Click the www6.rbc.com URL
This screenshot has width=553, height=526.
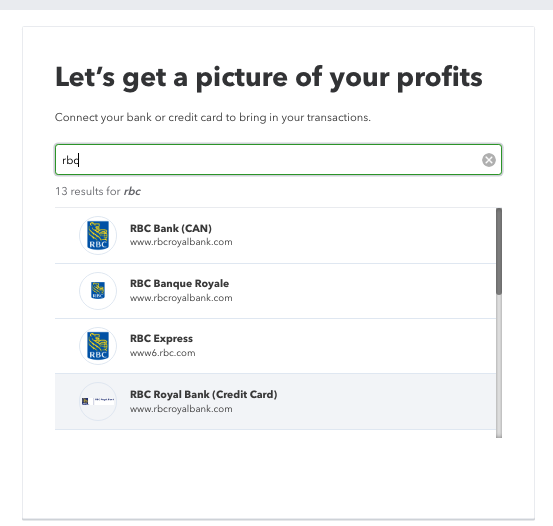coord(163,353)
